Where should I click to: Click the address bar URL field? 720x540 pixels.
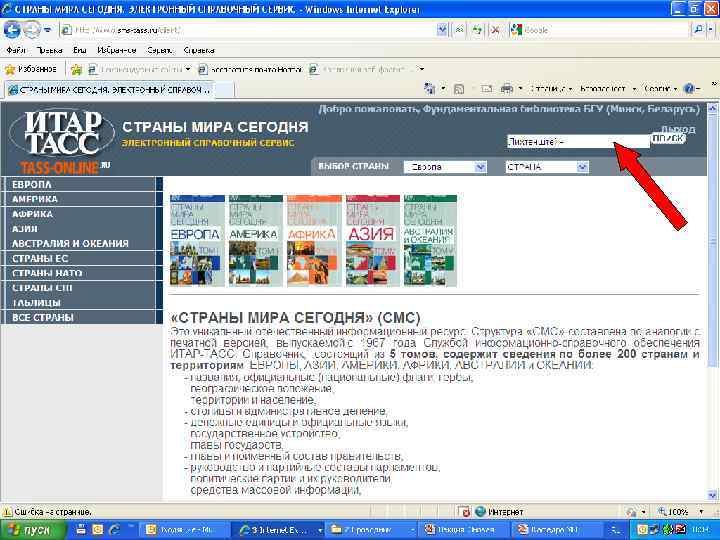tap(248, 30)
